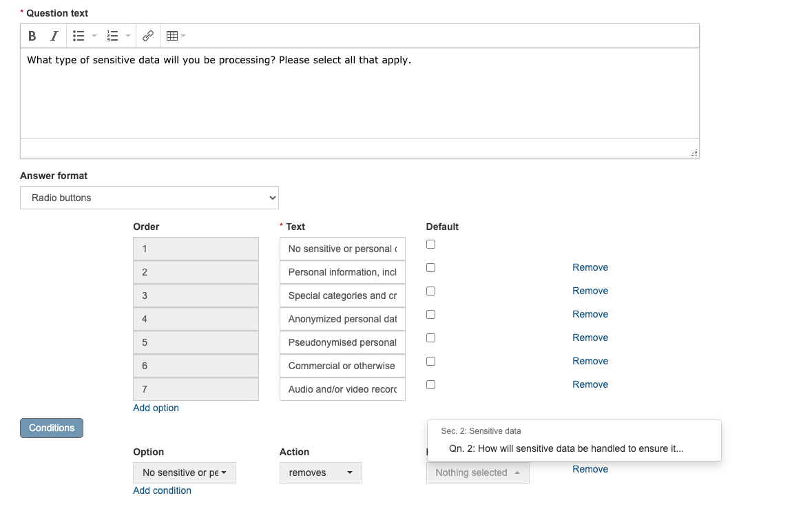Select Qn. 2 sensitive data handling item
The width and height of the screenshot is (812, 509).
click(x=566, y=448)
